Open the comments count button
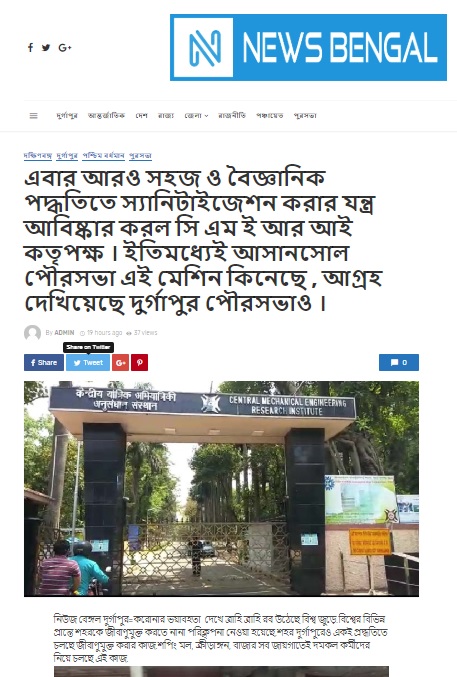Viewport: 457px width, 677px height. tap(399, 362)
